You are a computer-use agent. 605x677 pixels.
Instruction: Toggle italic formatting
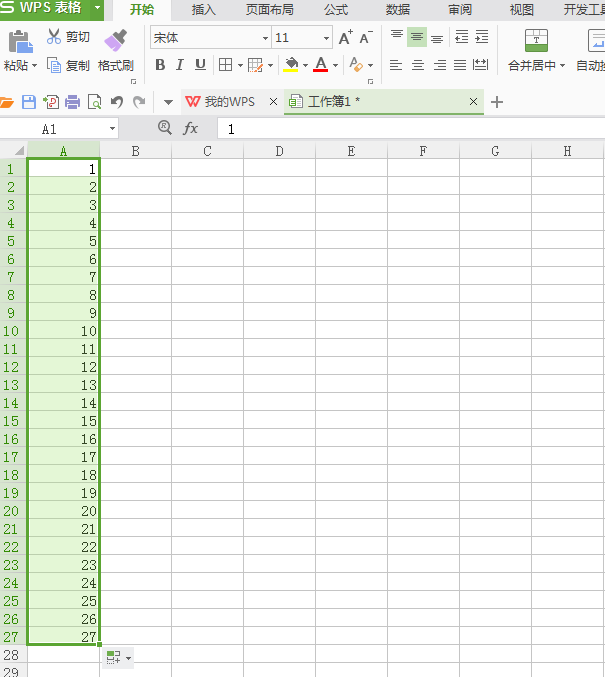click(180, 65)
